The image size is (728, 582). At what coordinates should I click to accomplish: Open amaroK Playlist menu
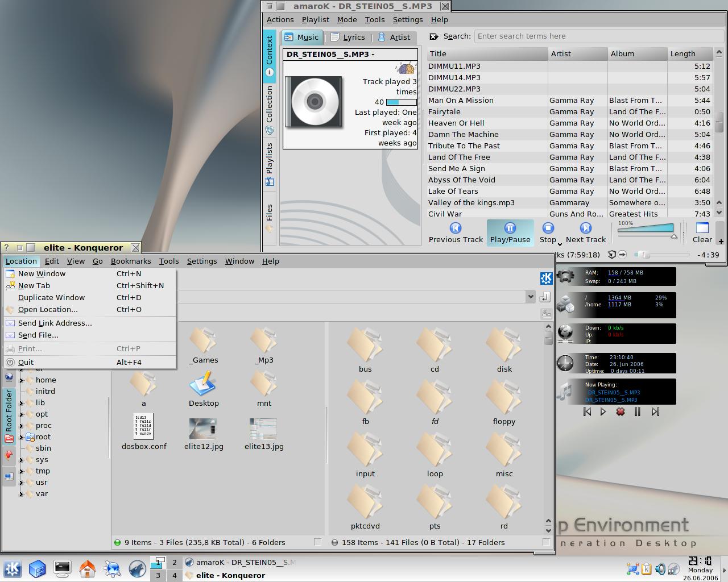pyautogui.click(x=315, y=19)
